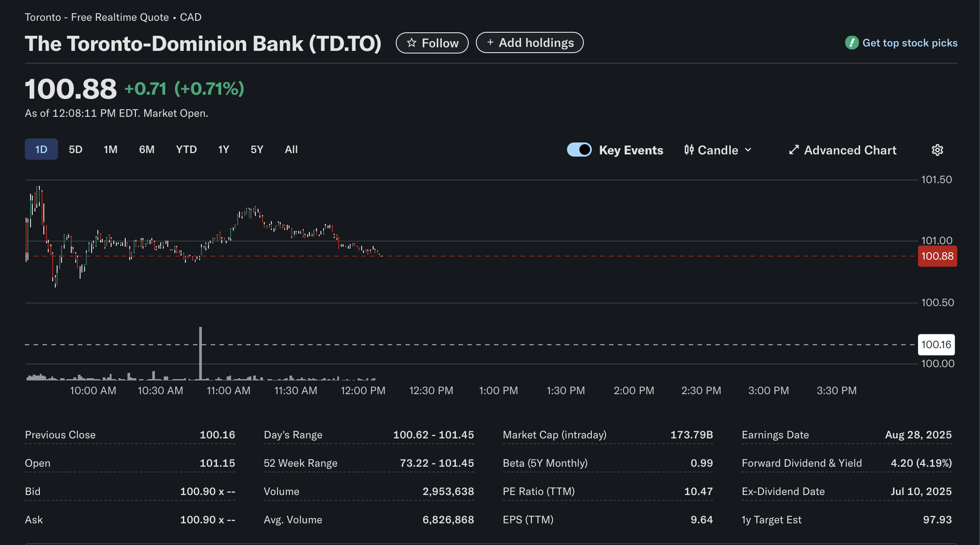Viewport: 980px width, 545px height.
Task: Select the All time range tab
Action: [x=291, y=150]
